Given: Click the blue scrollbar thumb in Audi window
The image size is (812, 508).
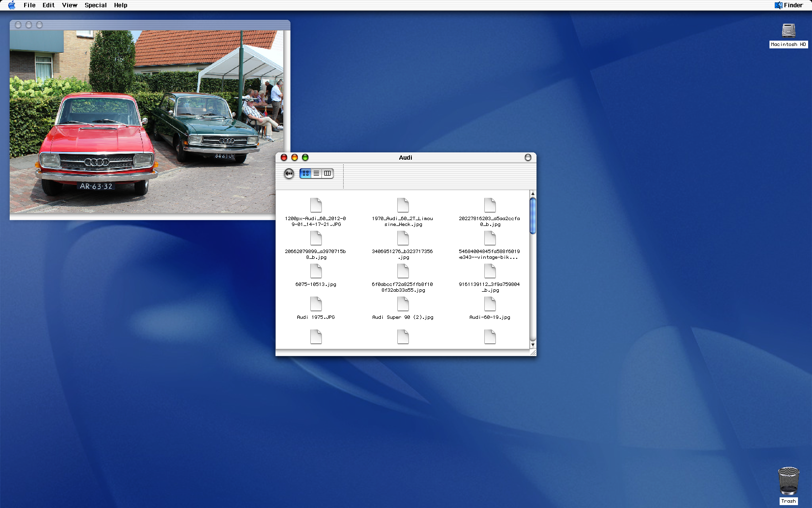Looking at the screenshot, I should 533,216.
